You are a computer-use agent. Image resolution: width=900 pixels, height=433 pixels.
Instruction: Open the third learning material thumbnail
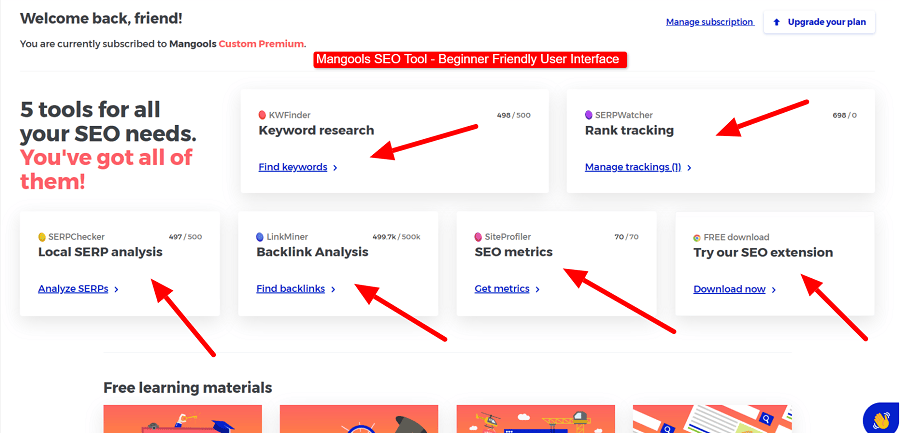tap(535, 419)
